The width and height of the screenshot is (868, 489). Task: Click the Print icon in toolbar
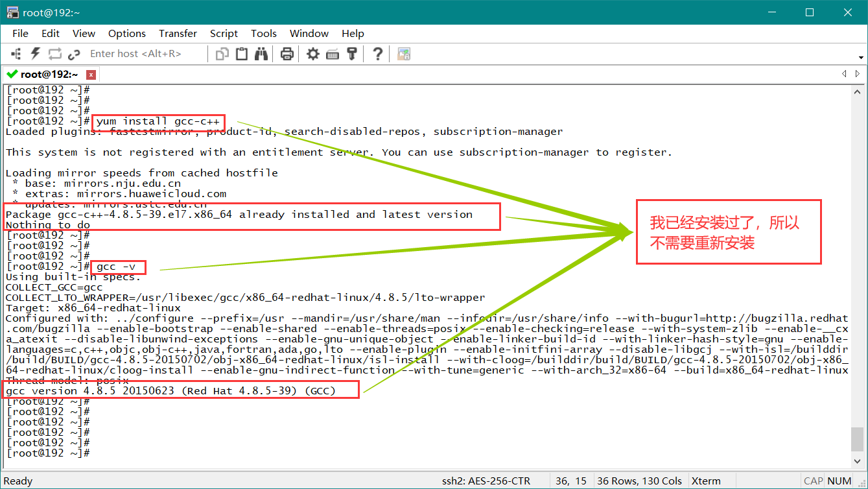click(287, 54)
